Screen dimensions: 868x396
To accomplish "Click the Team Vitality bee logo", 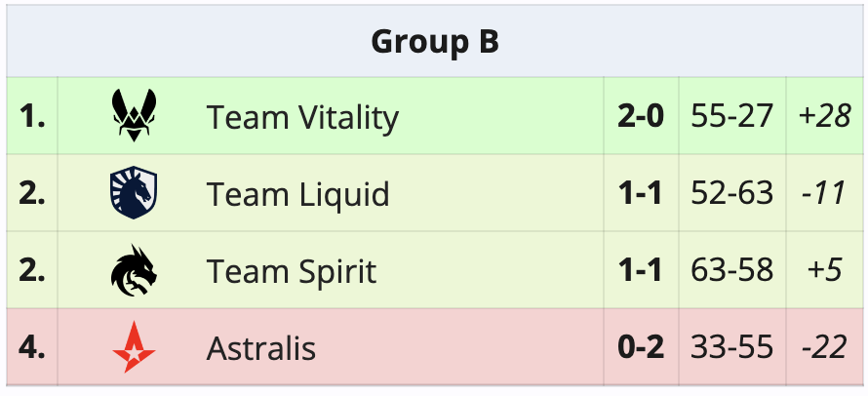I will [134, 116].
